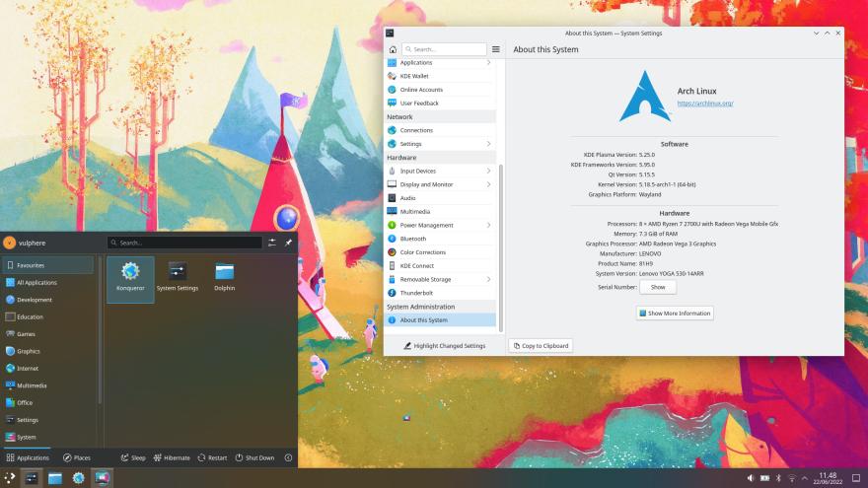Open Graphics category in launcher
868x488 pixels.
pyautogui.click(x=48, y=351)
